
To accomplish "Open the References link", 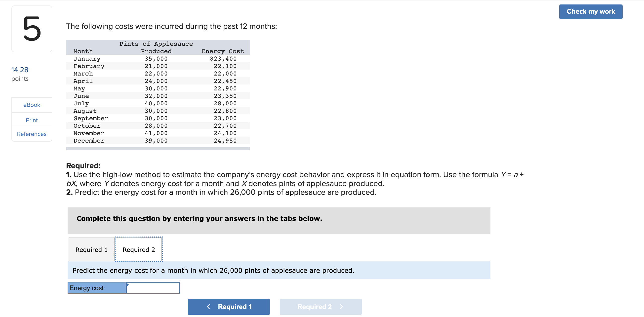I will coord(32,134).
